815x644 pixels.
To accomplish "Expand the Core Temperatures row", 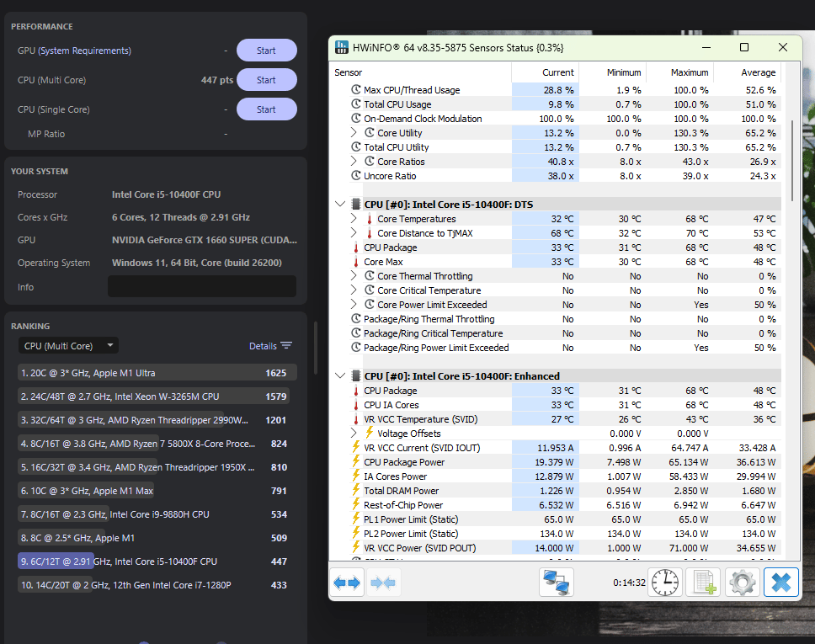I will 354,218.
